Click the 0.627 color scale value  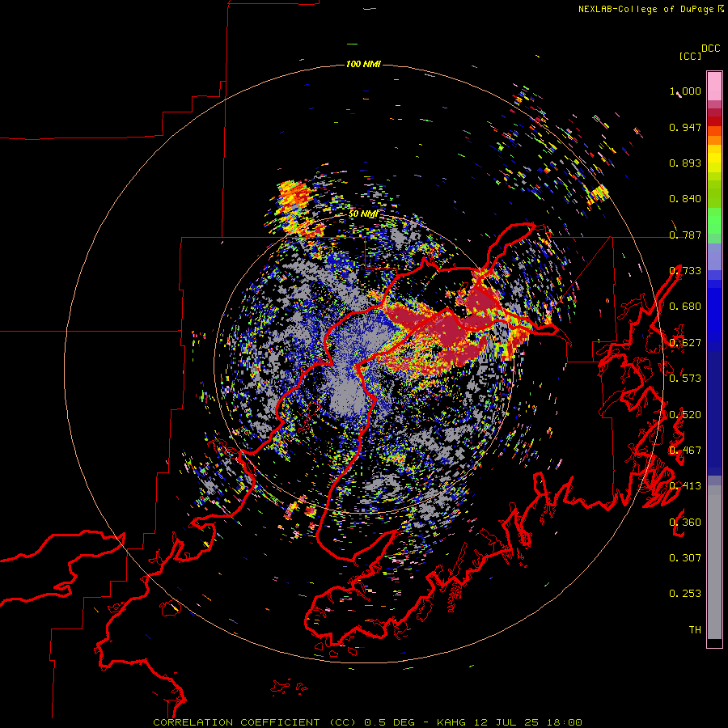[685, 343]
